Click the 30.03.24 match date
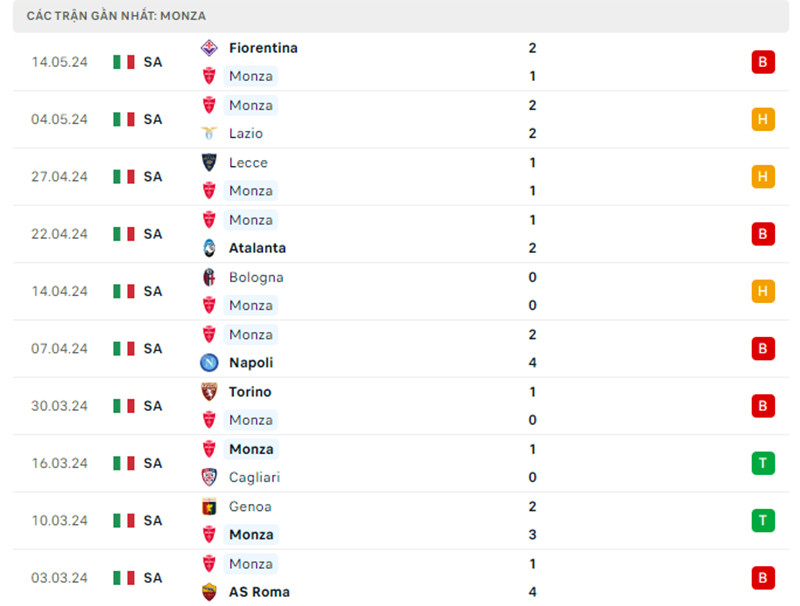 (59, 406)
